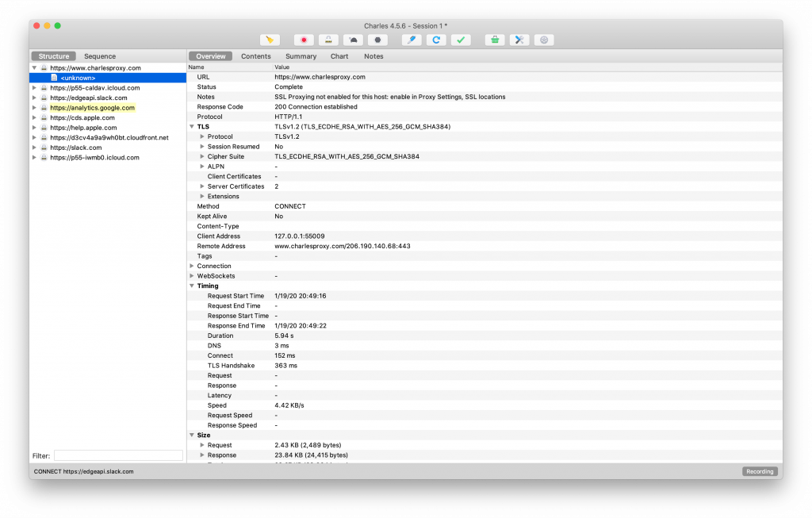This screenshot has width=812, height=518.
Task: Open the green basket toolbar icon
Action: tap(495, 40)
